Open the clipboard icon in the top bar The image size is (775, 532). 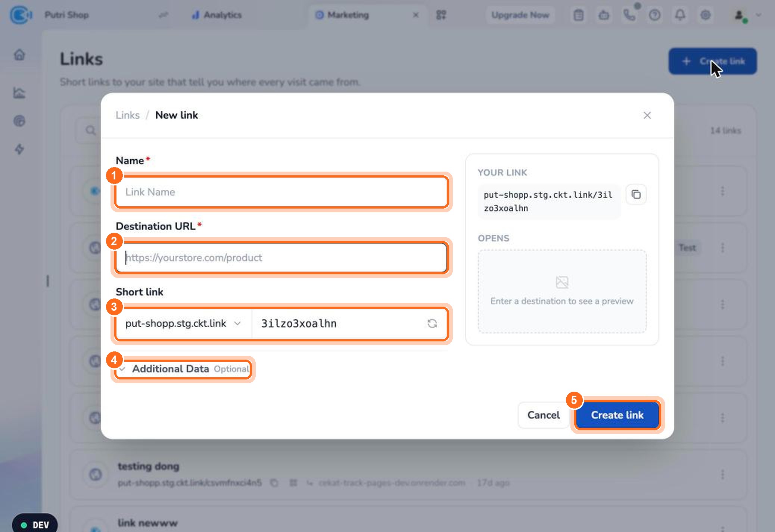pos(579,15)
